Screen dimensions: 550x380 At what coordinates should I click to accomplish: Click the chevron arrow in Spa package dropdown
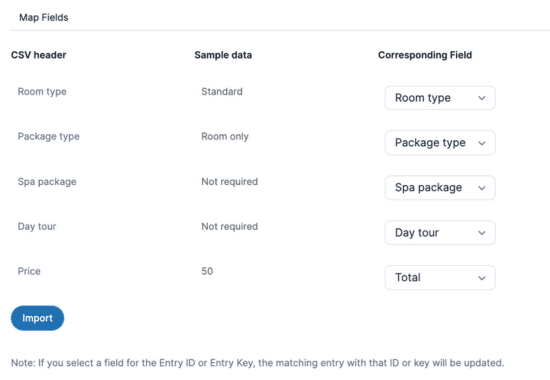[482, 188]
